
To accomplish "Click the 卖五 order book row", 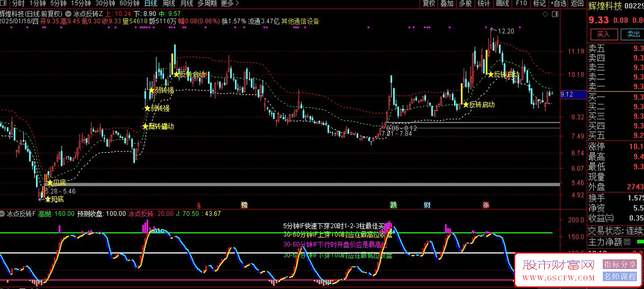I will (x=615, y=48).
